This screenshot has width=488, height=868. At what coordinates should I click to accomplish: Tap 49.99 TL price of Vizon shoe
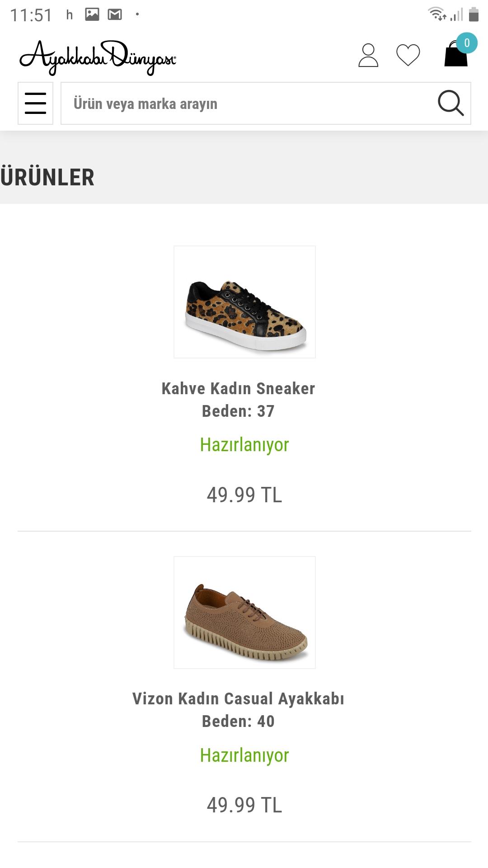[244, 805]
